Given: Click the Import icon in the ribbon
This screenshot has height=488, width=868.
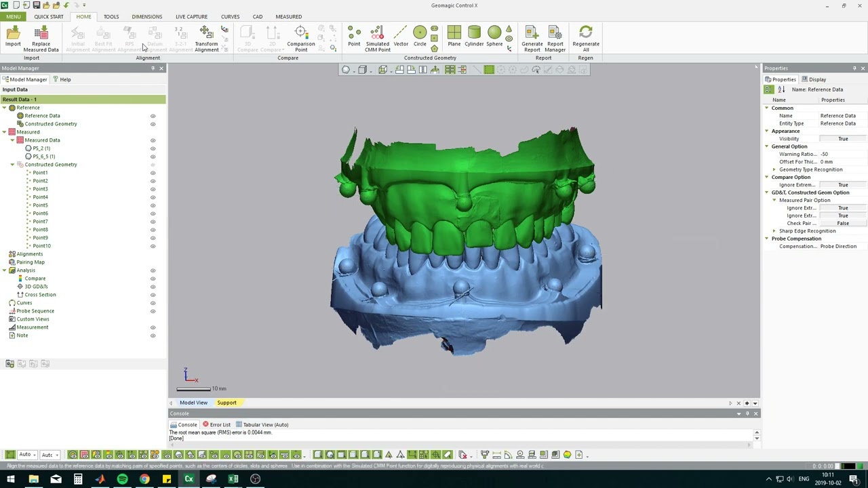Looking at the screenshot, I should click(13, 37).
